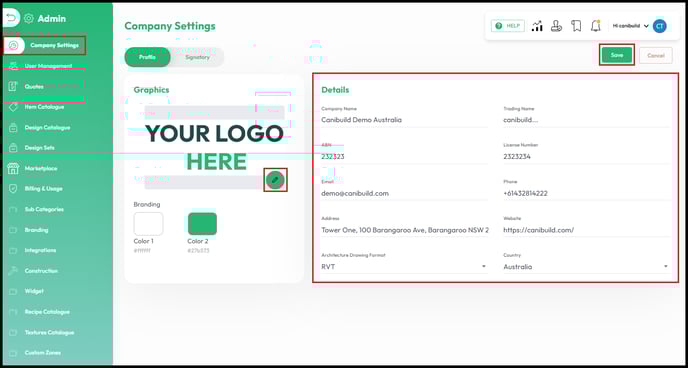Click the Save button
Viewport: 688px width, 368px height.
pyautogui.click(x=617, y=55)
